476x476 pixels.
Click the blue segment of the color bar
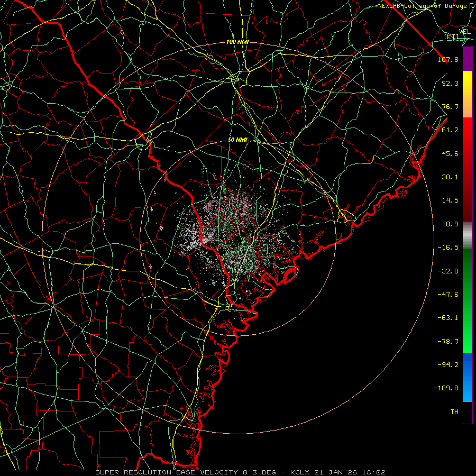(x=467, y=377)
